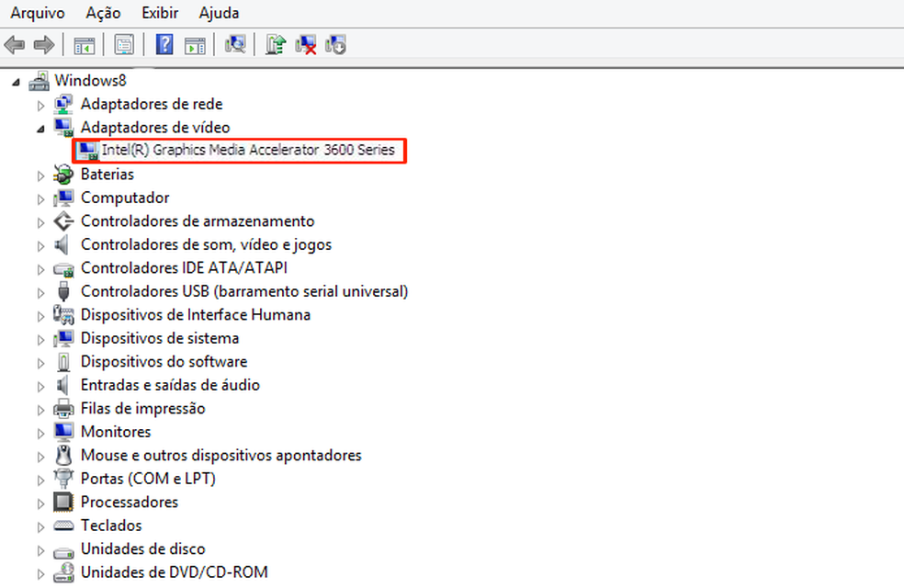Update driver software toolbar icon

[x=276, y=44]
